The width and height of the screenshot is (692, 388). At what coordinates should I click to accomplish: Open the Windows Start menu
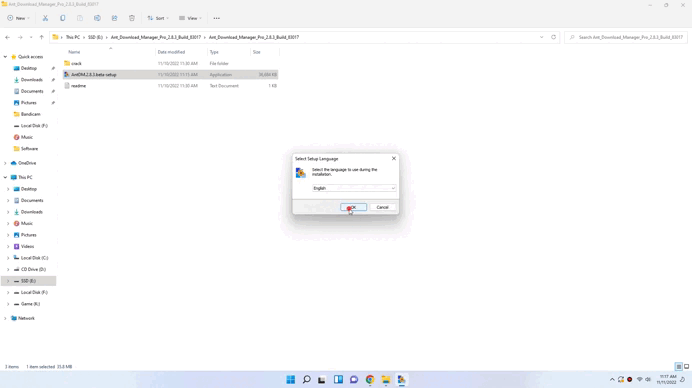pos(290,380)
